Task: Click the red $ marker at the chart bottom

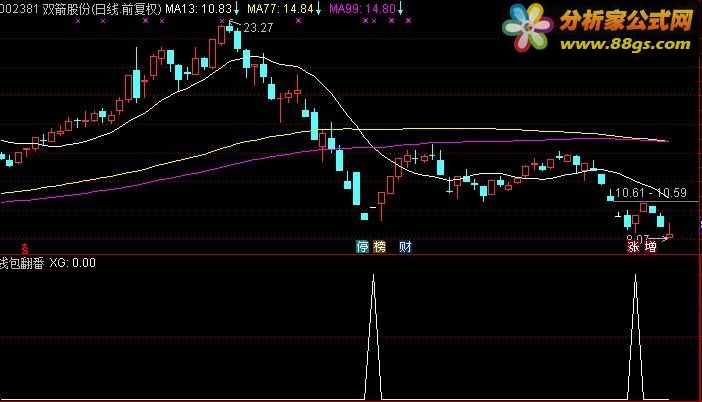Action: 25,249
